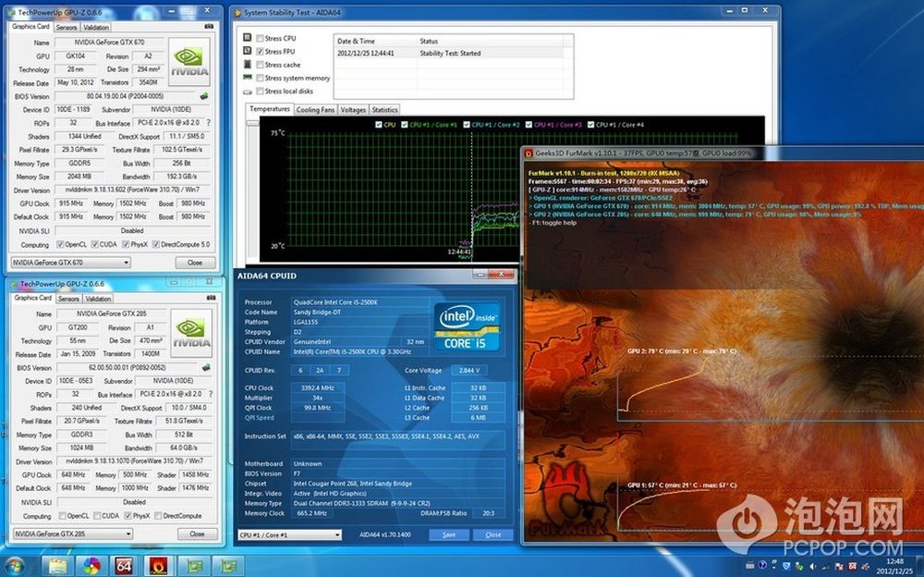
Task: Click the question mark beside GTX 285 Bus Interface
Action: 211,394
